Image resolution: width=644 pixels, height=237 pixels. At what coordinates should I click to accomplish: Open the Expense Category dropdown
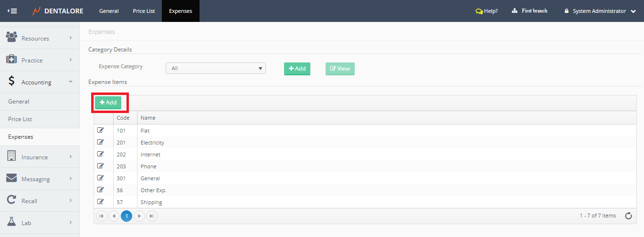point(215,68)
